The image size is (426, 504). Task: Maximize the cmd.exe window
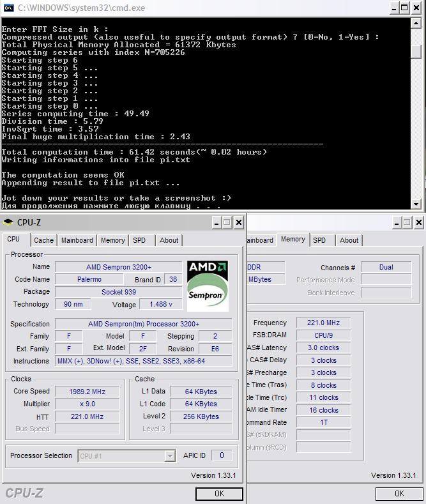[x=405, y=8]
